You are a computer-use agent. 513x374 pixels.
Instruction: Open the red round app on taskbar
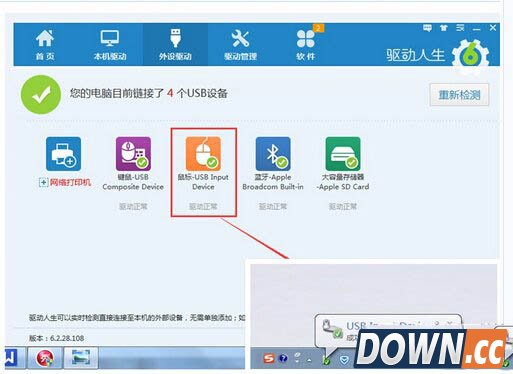45,358
